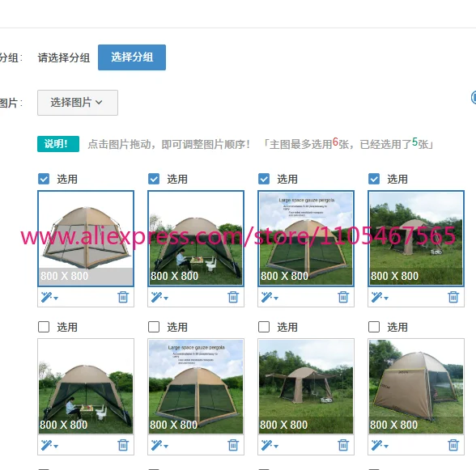Open magic wand tool under top-row awning tent image
Screen dimensions: 476x470
click(380, 298)
